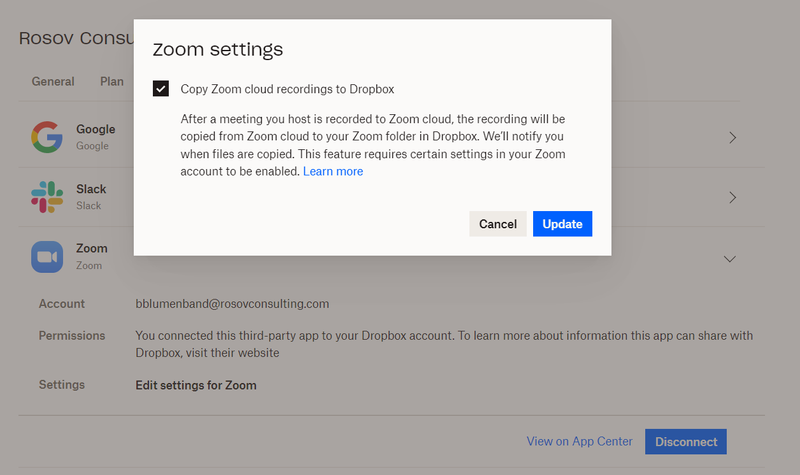Collapse the Zoom row chevron
Screen dimensions: 800x475
click(730, 258)
